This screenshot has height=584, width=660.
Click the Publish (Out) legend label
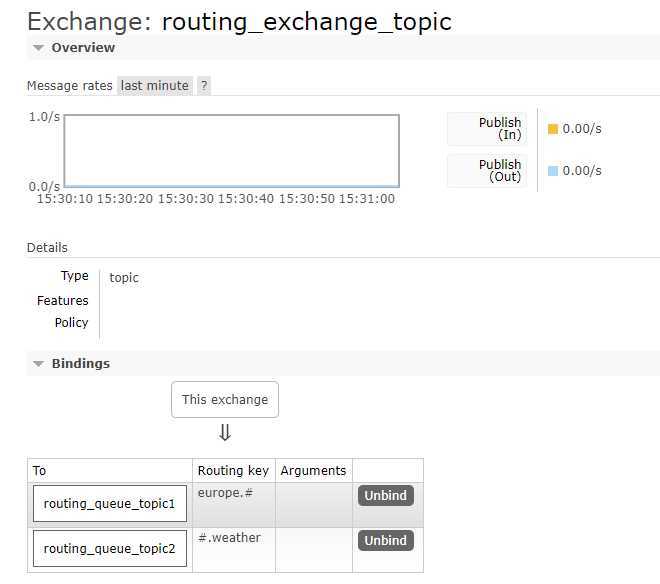coord(500,171)
